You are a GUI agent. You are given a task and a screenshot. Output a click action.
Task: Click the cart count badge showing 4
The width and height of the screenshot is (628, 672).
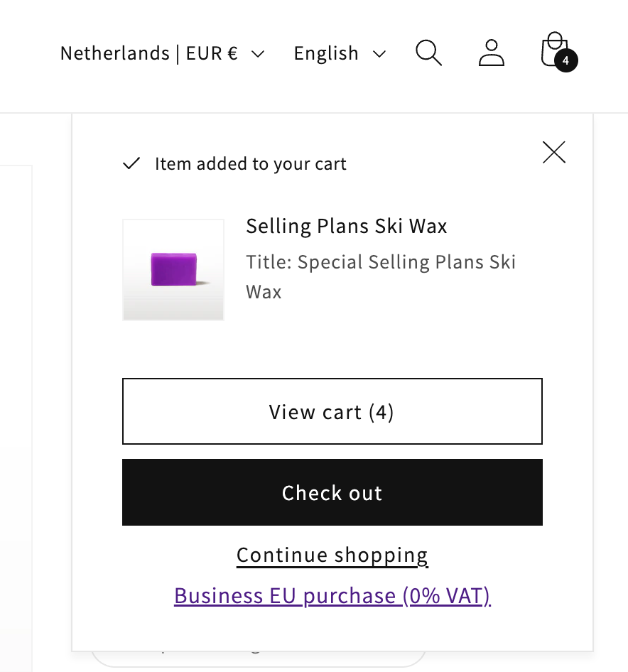pyautogui.click(x=565, y=61)
